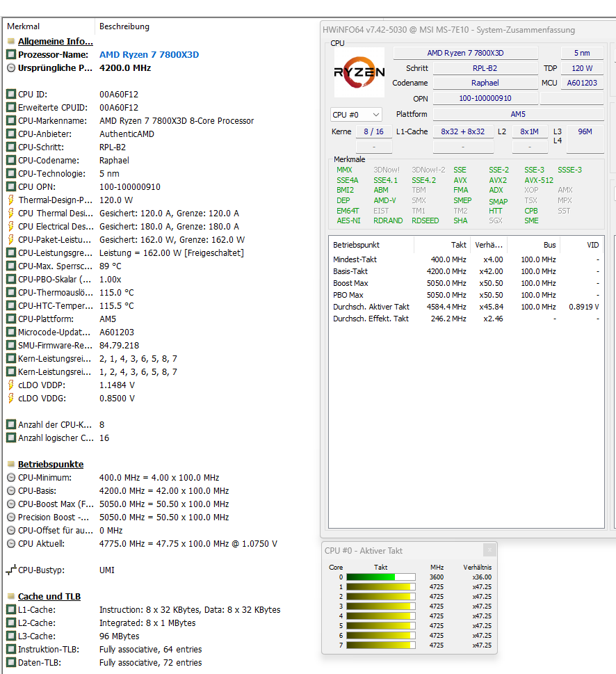Click the clock icon beside CPU-Minimum
Image resolution: width=616 pixels, height=674 pixels.
point(11,478)
